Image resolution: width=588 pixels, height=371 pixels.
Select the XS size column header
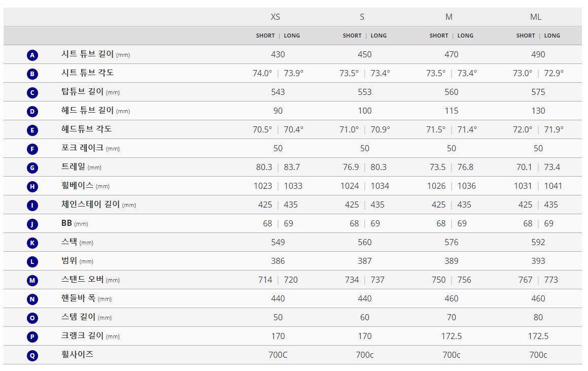(x=275, y=17)
